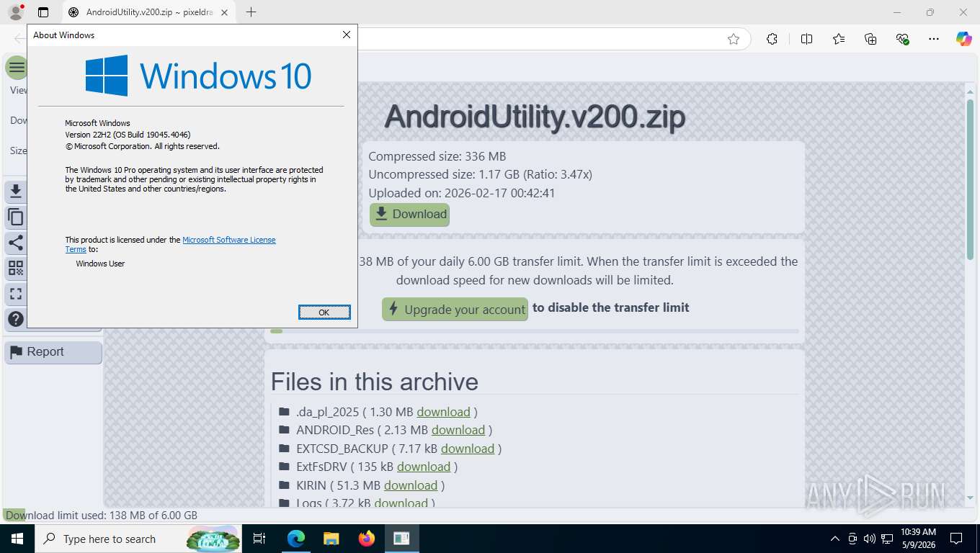Click 'Windows User' text in About Windows
Viewport: 980px width, 553px height.
click(100, 264)
